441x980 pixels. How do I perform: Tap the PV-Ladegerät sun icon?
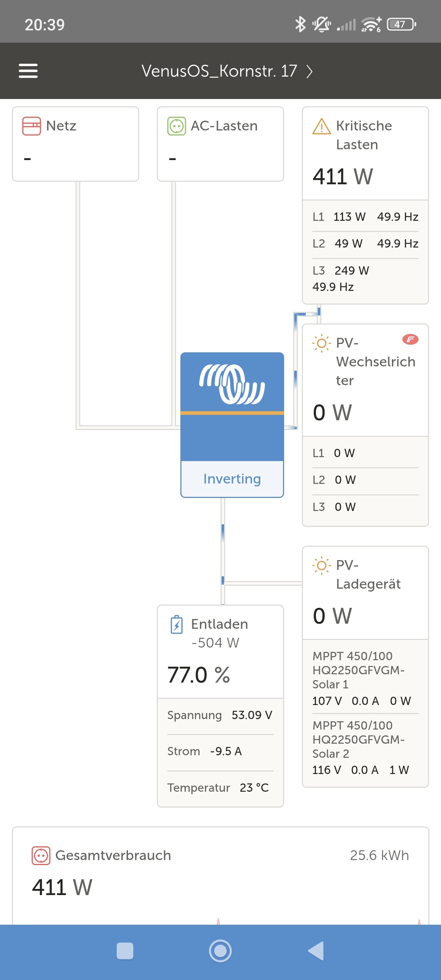point(321,565)
